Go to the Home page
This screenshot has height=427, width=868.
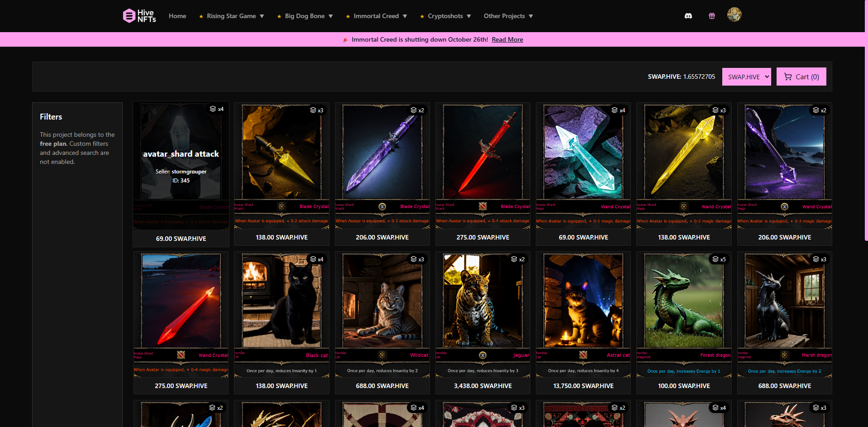click(x=177, y=16)
